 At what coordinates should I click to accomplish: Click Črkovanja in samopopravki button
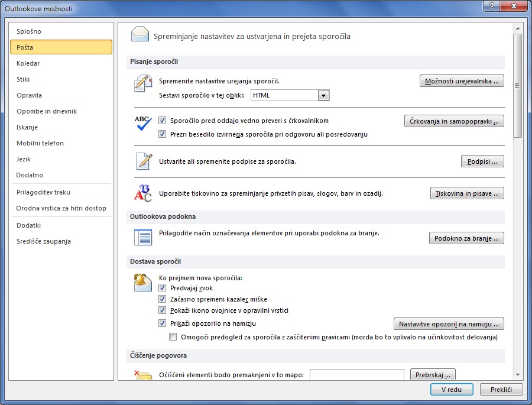point(454,121)
